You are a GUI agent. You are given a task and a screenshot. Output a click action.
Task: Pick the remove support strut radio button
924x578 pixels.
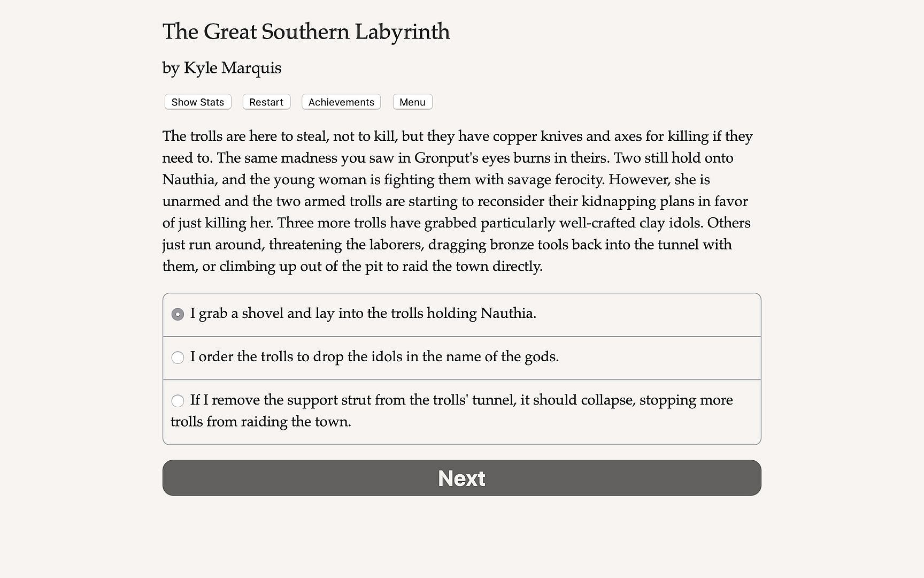(x=178, y=401)
